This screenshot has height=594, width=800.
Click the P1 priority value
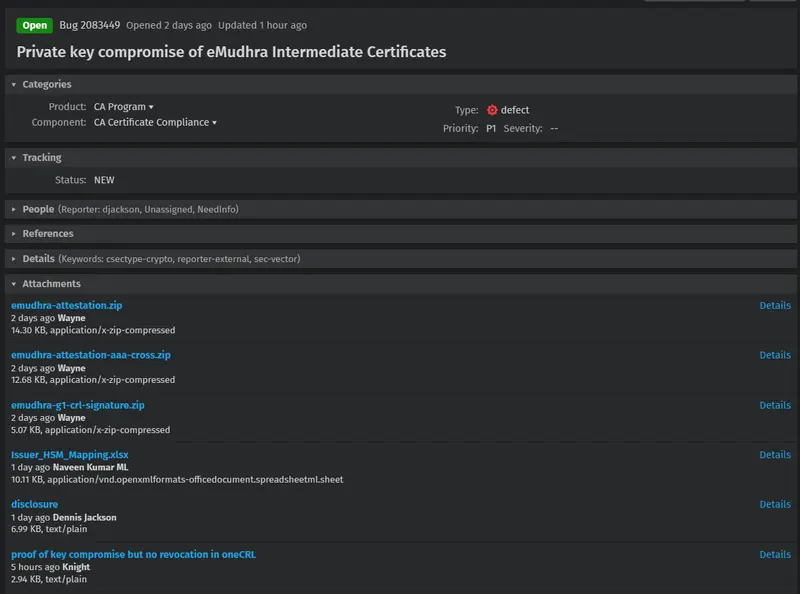[491, 129]
